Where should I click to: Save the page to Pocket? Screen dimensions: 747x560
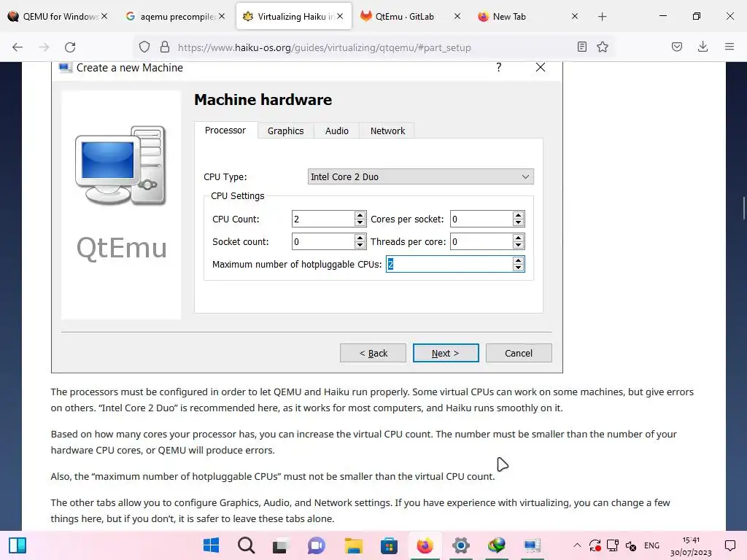677,47
